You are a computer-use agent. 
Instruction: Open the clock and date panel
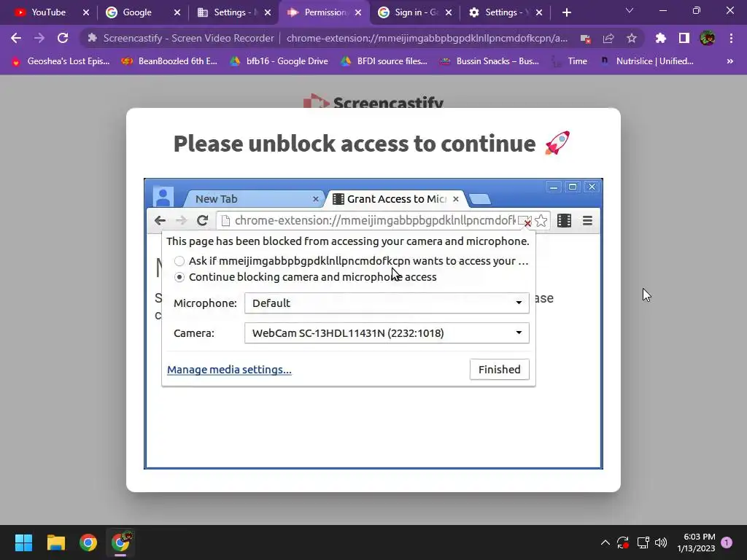coord(696,542)
